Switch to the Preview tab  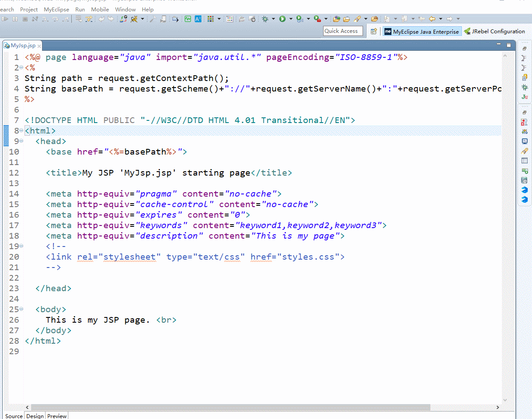(x=57, y=416)
